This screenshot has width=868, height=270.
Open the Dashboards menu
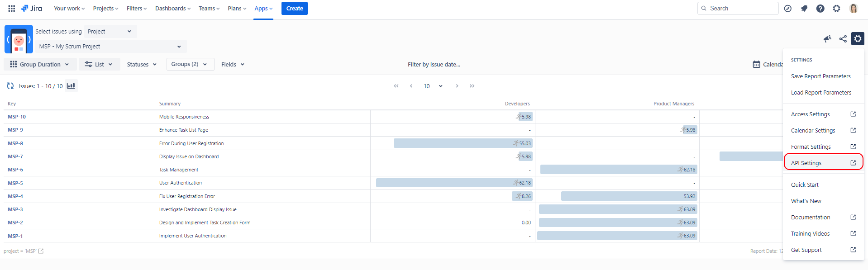pos(172,9)
